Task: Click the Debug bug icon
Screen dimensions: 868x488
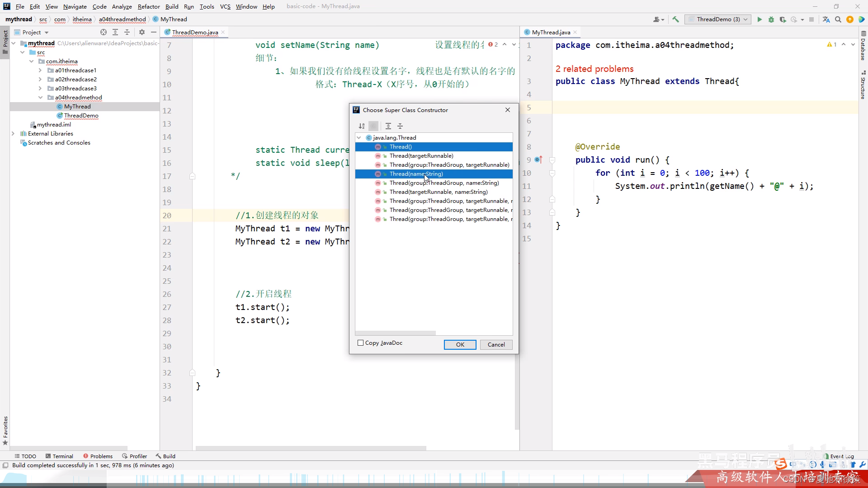Action: (x=771, y=19)
